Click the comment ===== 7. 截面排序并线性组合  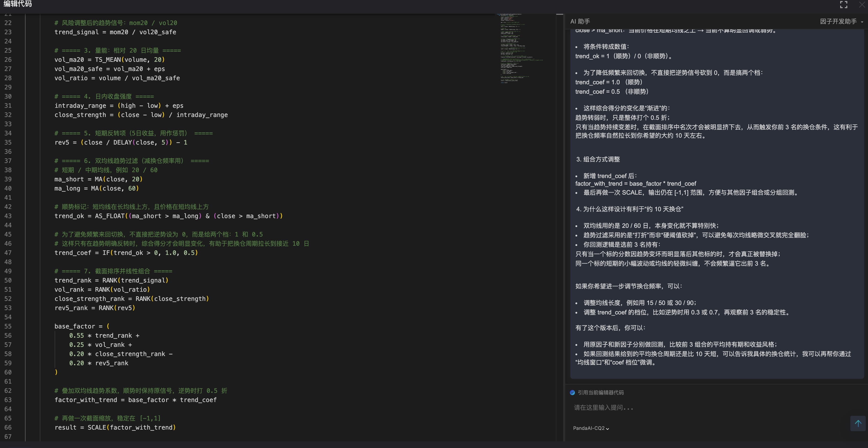(x=113, y=271)
